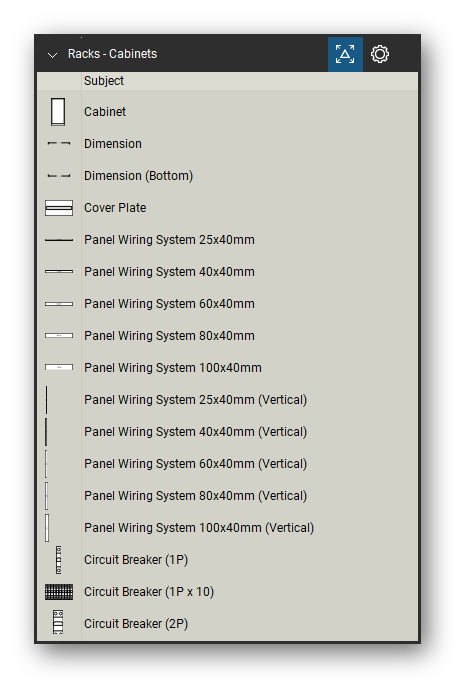
Task: Pick the Panel Wiring System 100x40mm horizontal icon
Action: [x=59, y=368]
